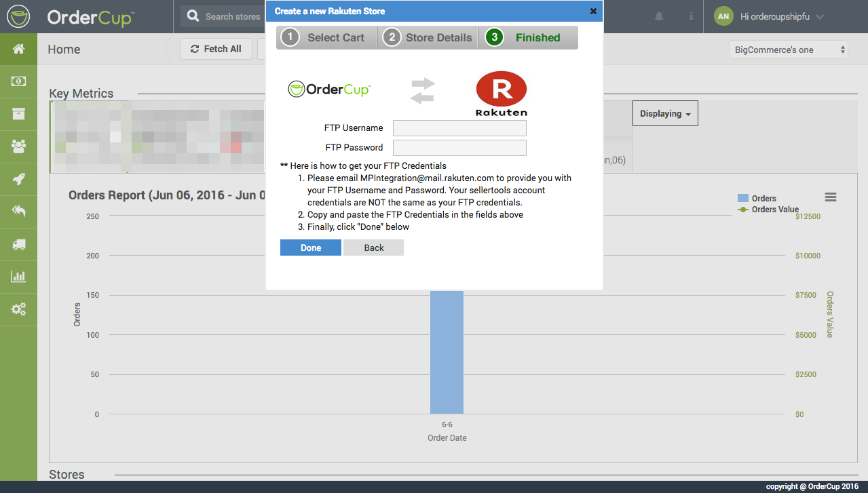
Task: Click the copyright @ OrderCup 2016 text
Action: tap(812, 487)
